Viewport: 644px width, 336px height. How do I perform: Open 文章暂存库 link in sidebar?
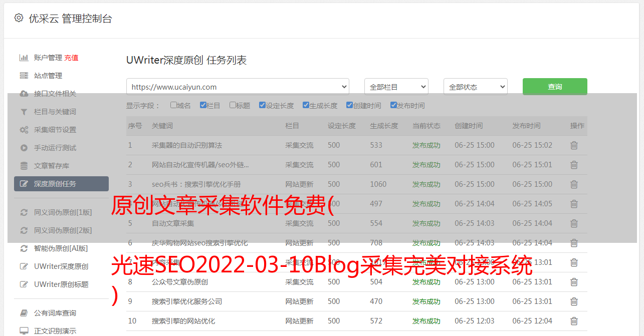click(52, 166)
